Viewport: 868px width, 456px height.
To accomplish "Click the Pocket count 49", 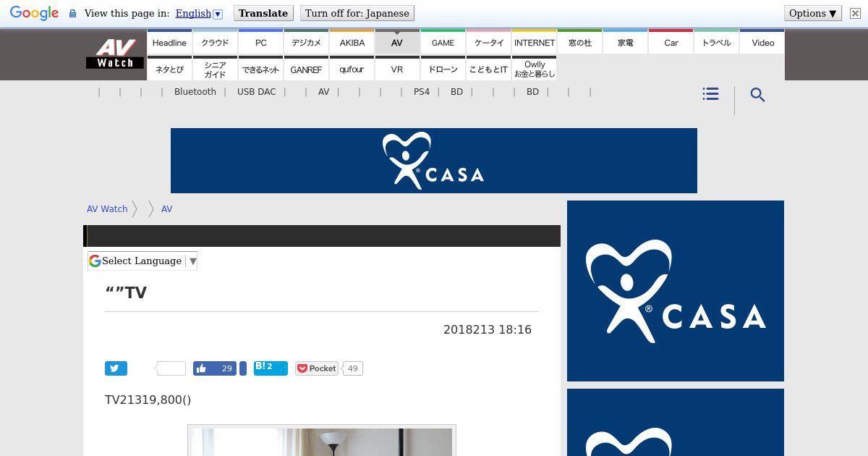I will point(352,368).
